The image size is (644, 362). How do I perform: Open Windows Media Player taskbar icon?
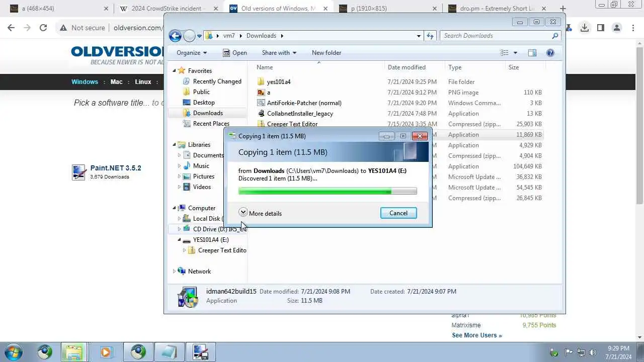pos(106,352)
